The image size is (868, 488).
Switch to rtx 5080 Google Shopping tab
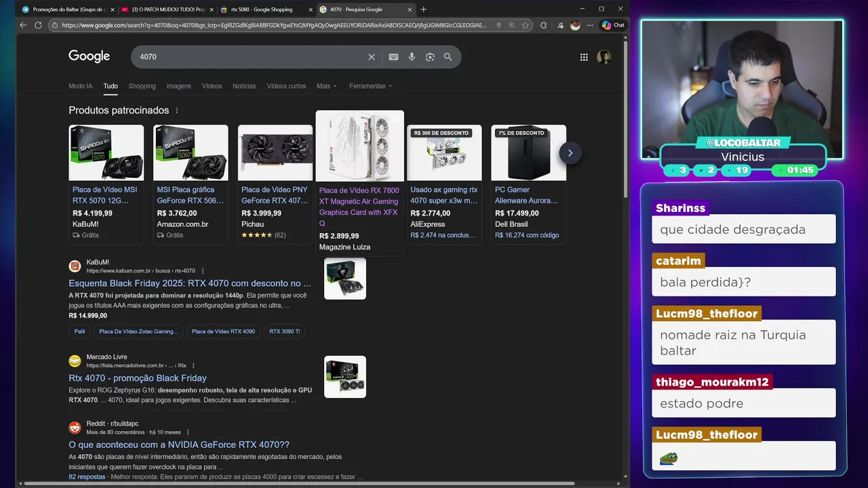pyautogui.click(x=267, y=9)
